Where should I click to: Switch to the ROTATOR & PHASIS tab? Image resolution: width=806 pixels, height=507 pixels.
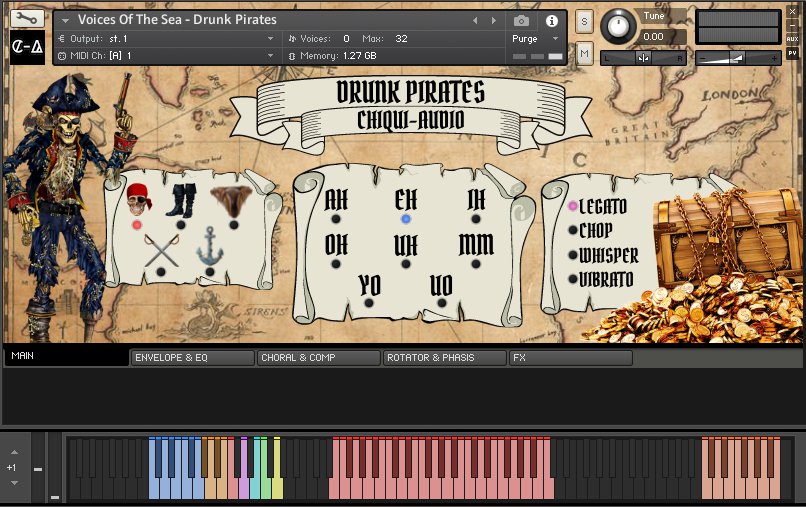point(444,358)
